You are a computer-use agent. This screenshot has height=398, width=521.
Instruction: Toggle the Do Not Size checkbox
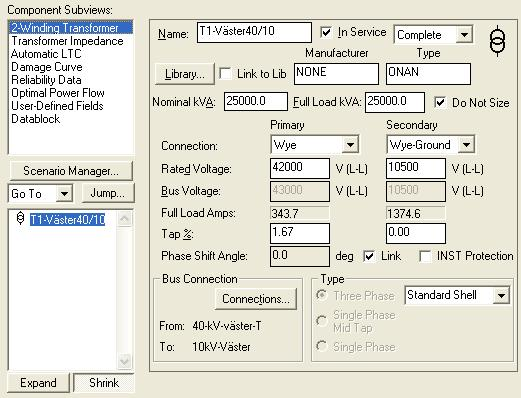point(440,102)
